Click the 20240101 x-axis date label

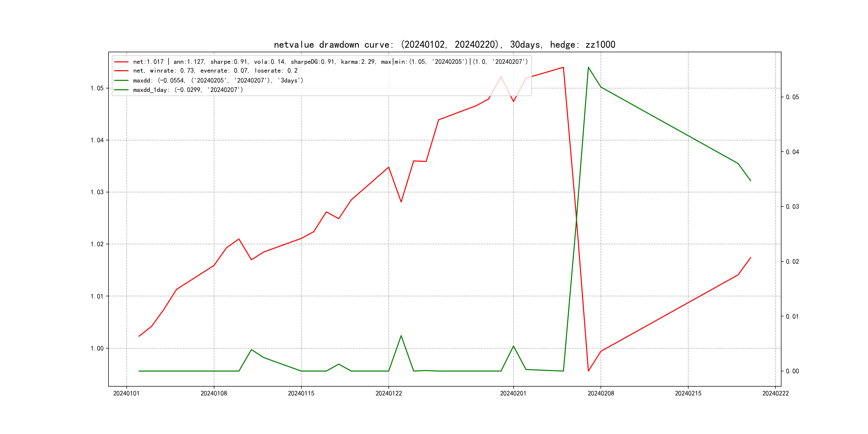pos(126,394)
